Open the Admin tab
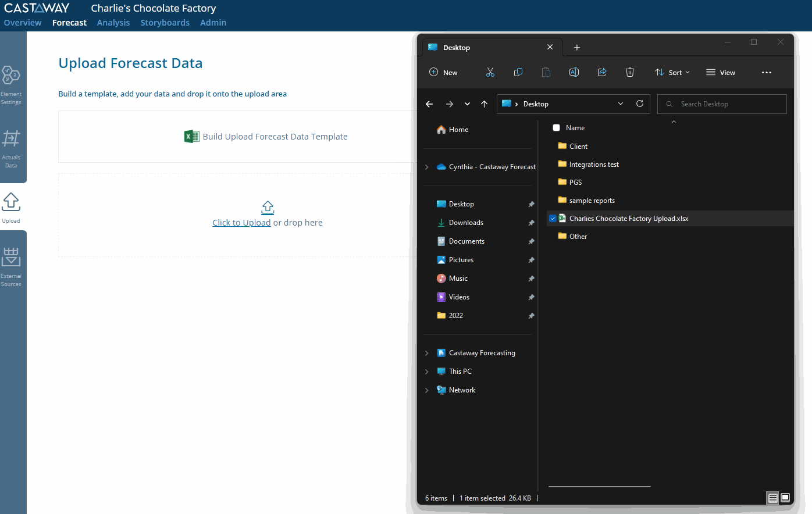812x514 pixels. click(x=213, y=23)
